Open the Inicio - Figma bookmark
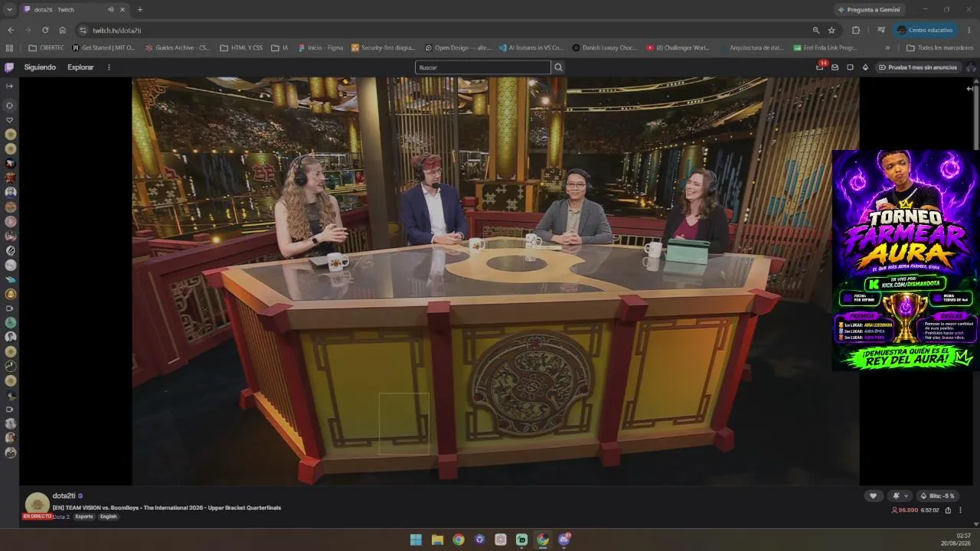 [320, 47]
